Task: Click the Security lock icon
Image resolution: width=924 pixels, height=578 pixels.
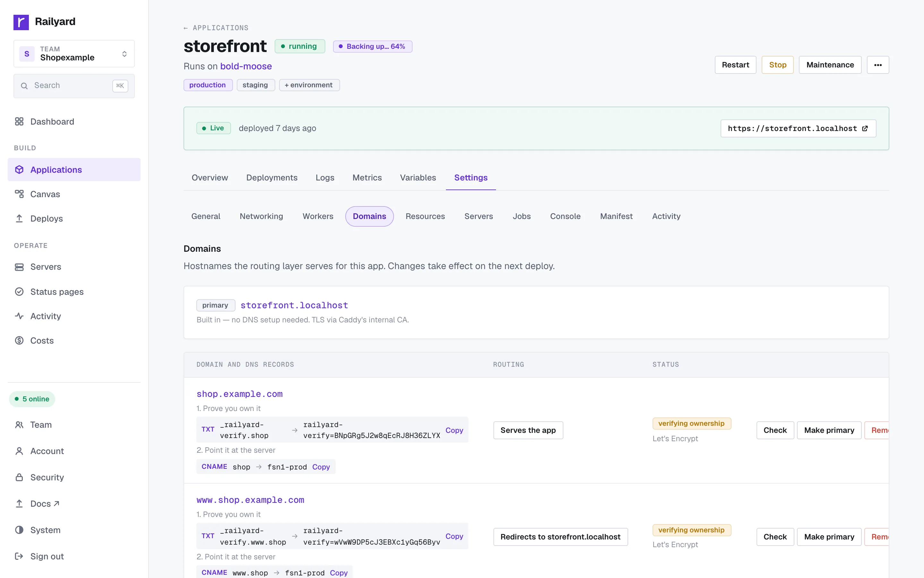Action: click(x=19, y=477)
